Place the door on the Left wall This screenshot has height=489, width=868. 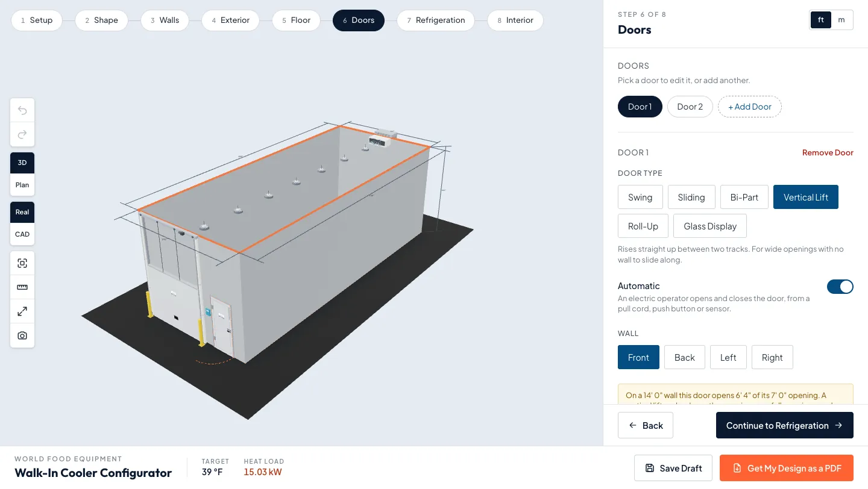tap(728, 357)
